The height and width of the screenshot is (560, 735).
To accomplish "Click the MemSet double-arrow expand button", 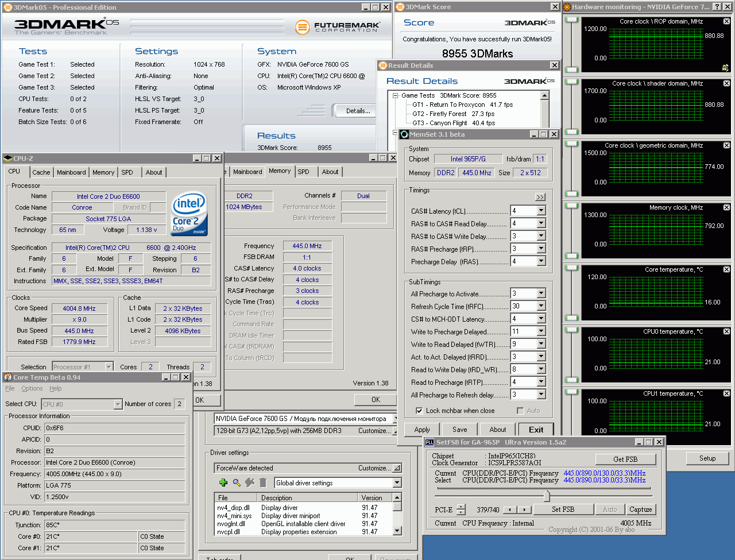I will tap(540, 197).
